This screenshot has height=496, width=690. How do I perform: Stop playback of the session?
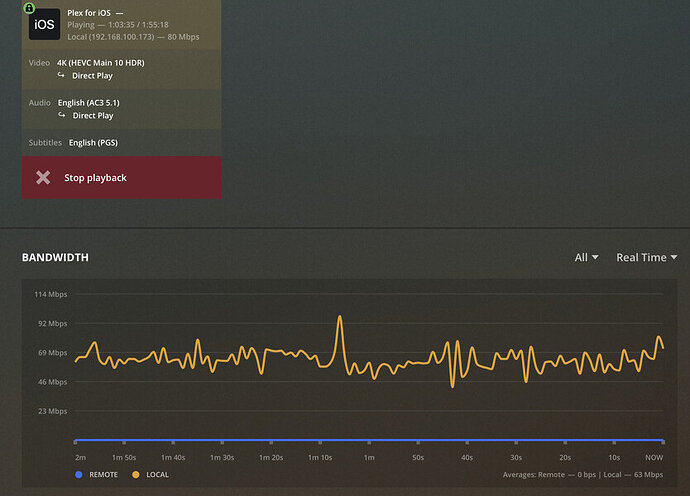click(121, 177)
